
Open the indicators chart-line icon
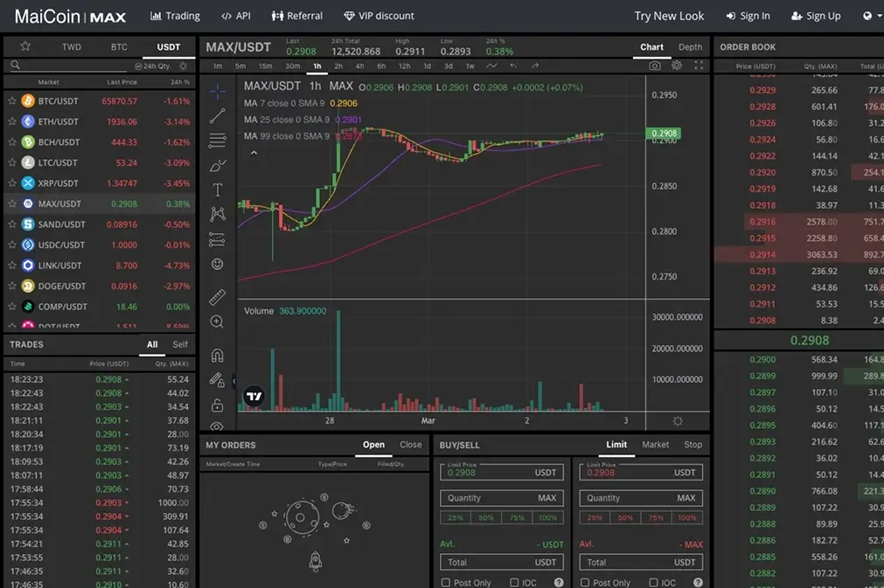pyautogui.click(x=491, y=66)
